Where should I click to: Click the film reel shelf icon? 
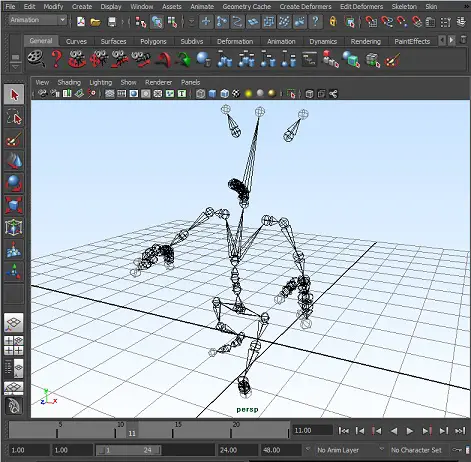[36, 59]
